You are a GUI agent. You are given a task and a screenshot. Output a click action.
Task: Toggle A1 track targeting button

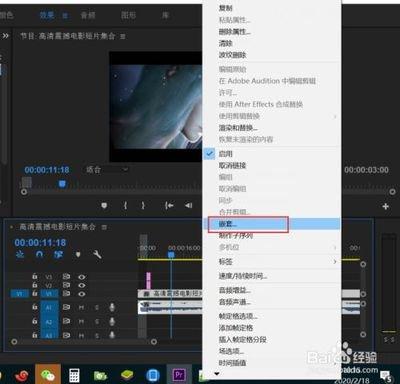(49, 307)
